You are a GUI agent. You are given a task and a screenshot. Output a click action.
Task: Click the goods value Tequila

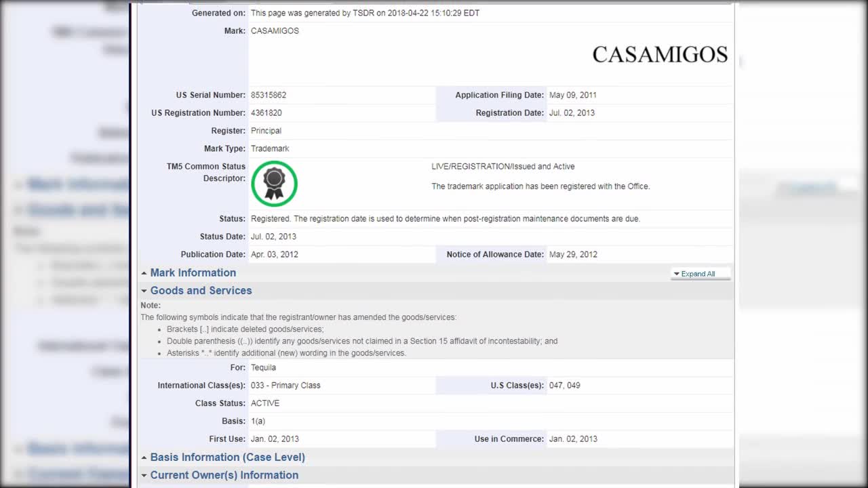(263, 367)
